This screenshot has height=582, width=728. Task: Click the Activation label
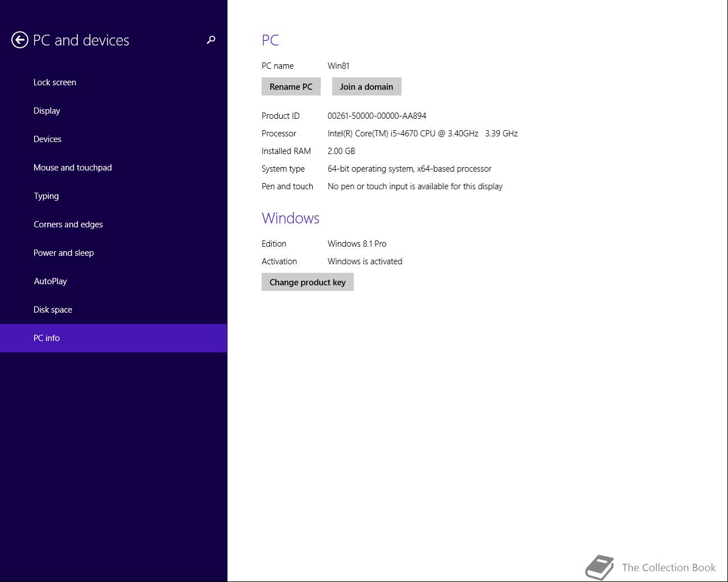[279, 261]
